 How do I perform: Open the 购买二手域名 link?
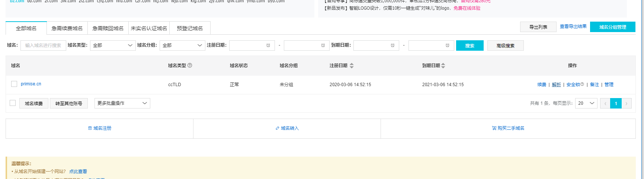click(x=508, y=128)
